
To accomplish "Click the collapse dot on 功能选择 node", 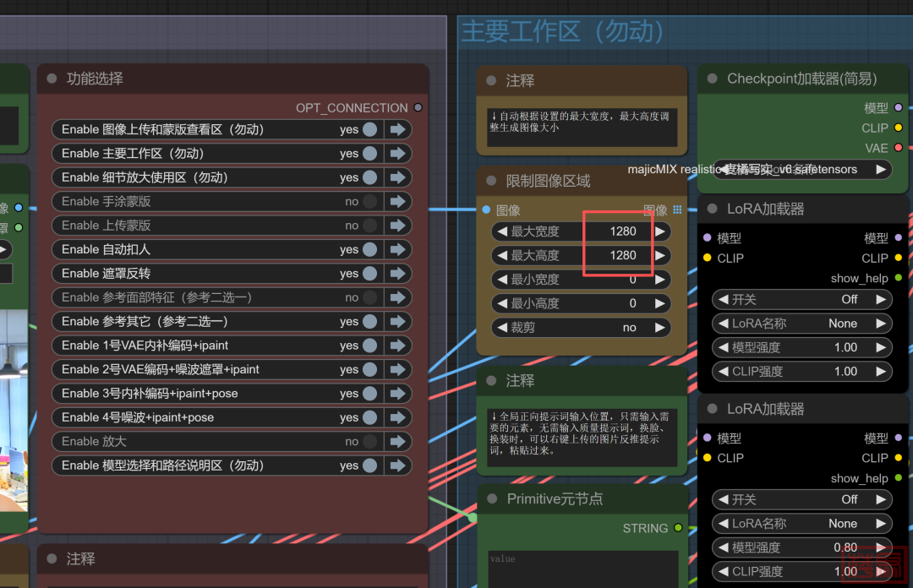I will click(52, 79).
